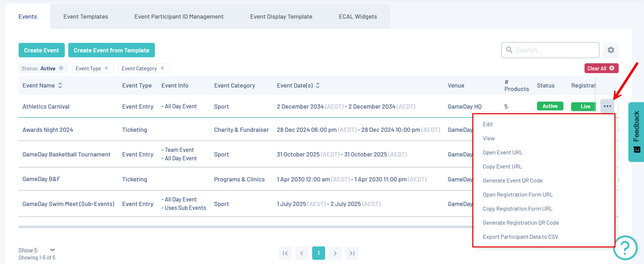Select Generate Event QR Code

point(513,181)
